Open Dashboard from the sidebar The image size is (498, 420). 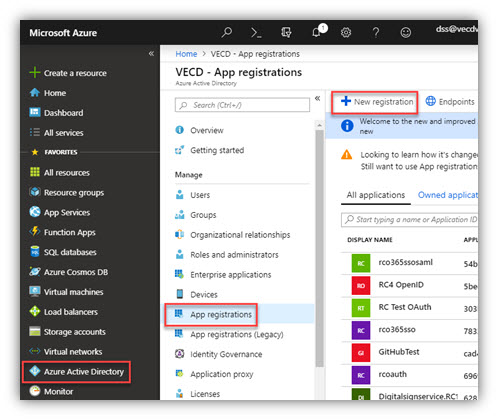pos(56,113)
